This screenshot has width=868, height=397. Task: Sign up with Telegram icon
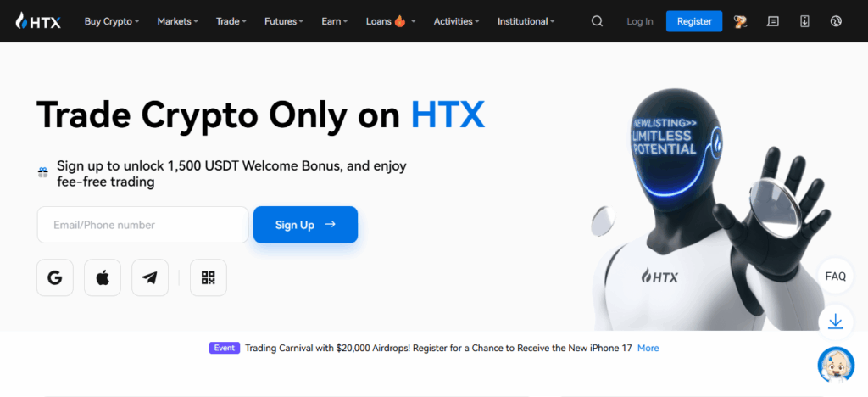(150, 277)
